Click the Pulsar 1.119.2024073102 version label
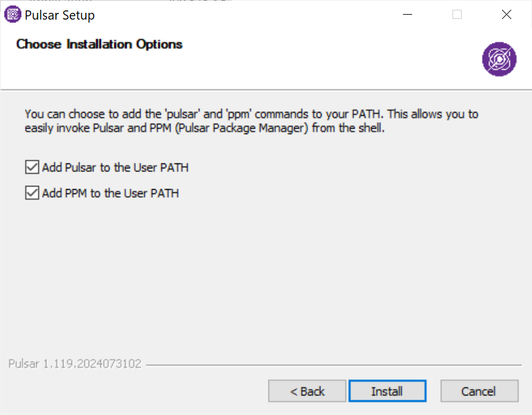 tap(75, 364)
